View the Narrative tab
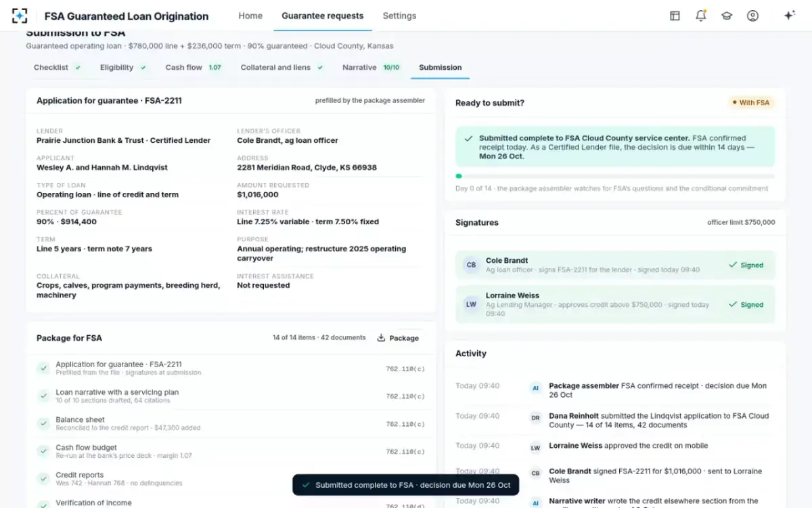This screenshot has width=812, height=508. click(x=371, y=68)
